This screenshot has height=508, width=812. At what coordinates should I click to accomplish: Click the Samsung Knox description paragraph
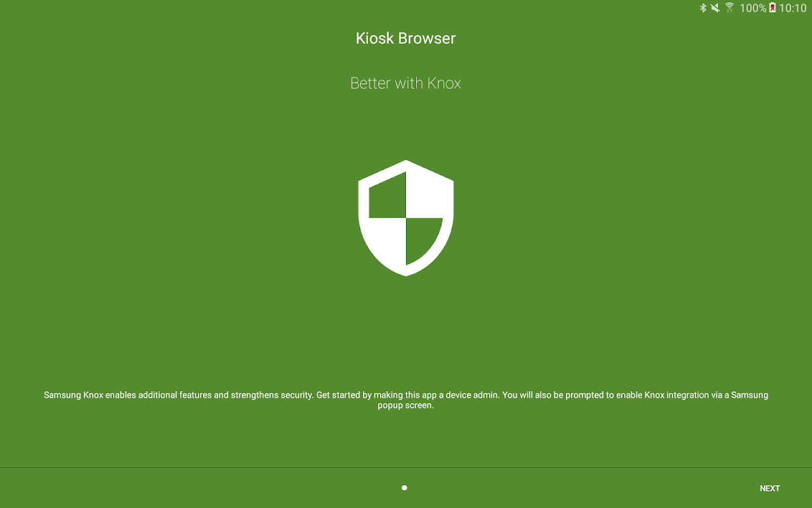pyautogui.click(x=406, y=400)
